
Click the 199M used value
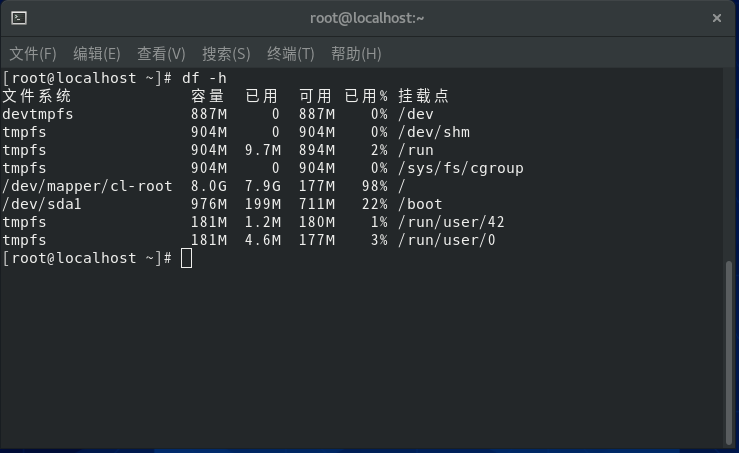pyautogui.click(x=263, y=204)
